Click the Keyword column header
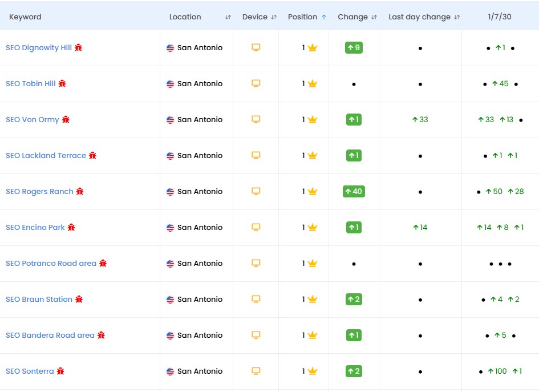539x392 pixels. pyautogui.click(x=25, y=17)
